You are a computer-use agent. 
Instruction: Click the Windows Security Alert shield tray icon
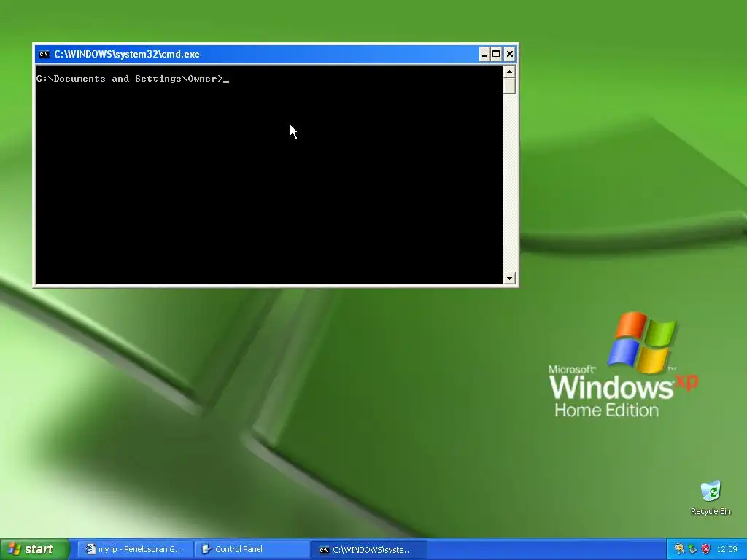(x=706, y=549)
